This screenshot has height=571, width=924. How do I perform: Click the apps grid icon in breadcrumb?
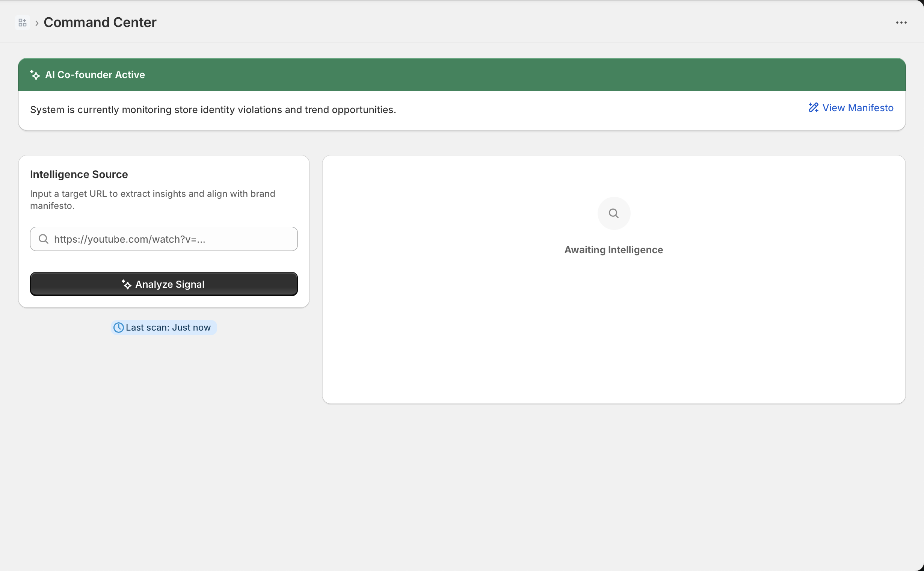(x=22, y=23)
